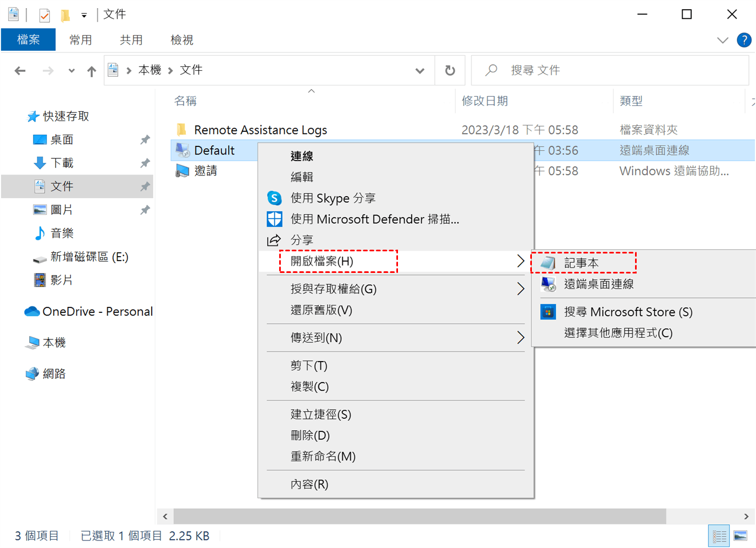Click the Notepad icon in submenu
This screenshot has width=756, height=548.
click(x=548, y=263)
